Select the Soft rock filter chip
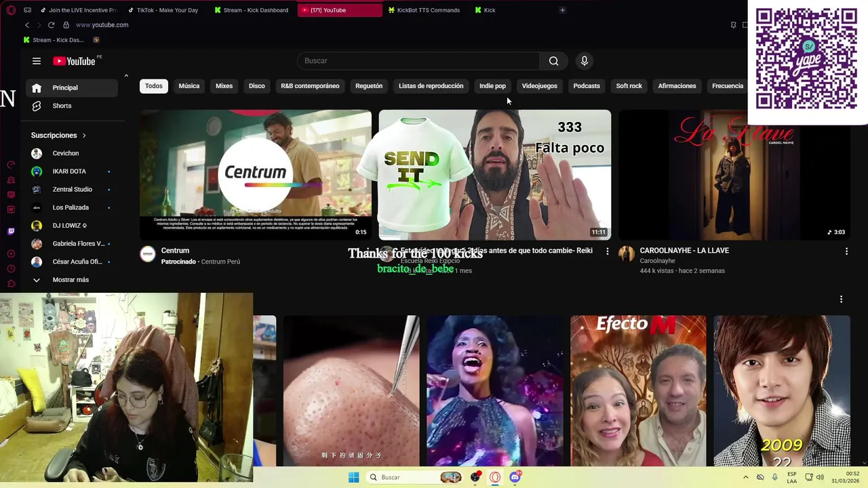Screen dimensions: 868x488 (x=629, y=86)
